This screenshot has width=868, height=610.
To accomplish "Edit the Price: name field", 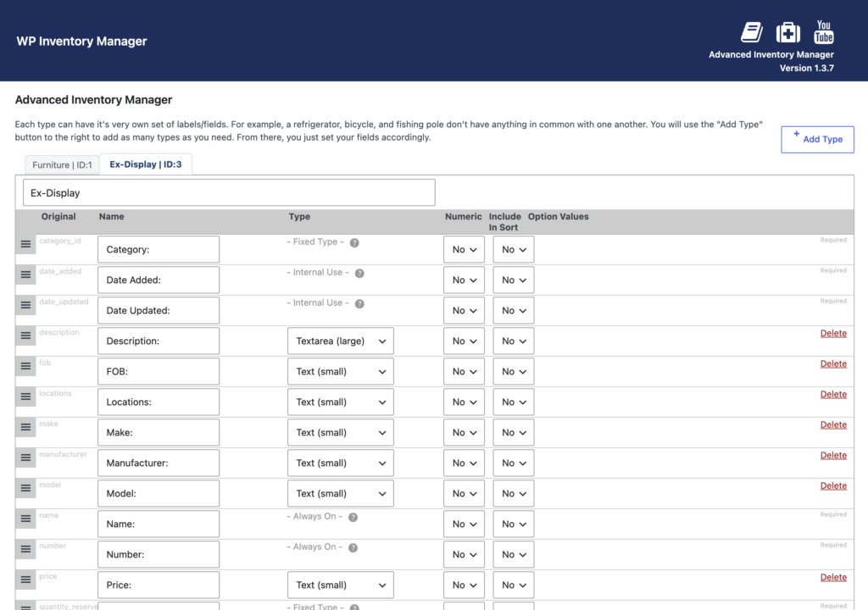I will point(159,585).
